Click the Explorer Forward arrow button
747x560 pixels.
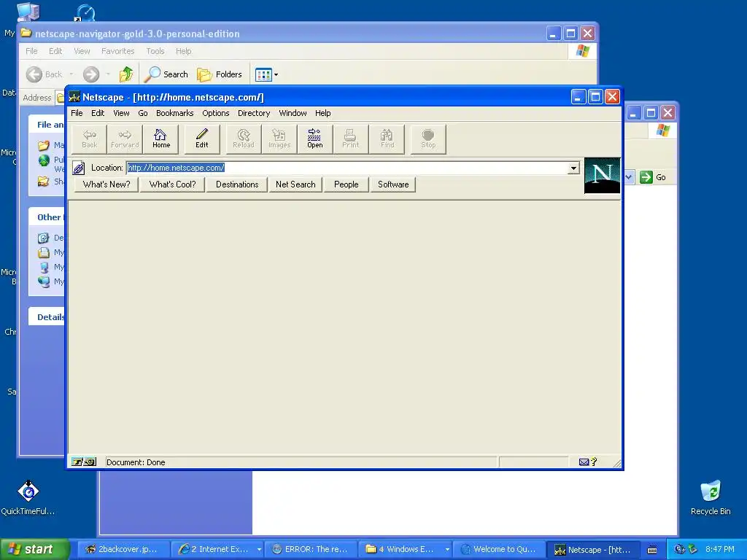[x=91, y=74]
